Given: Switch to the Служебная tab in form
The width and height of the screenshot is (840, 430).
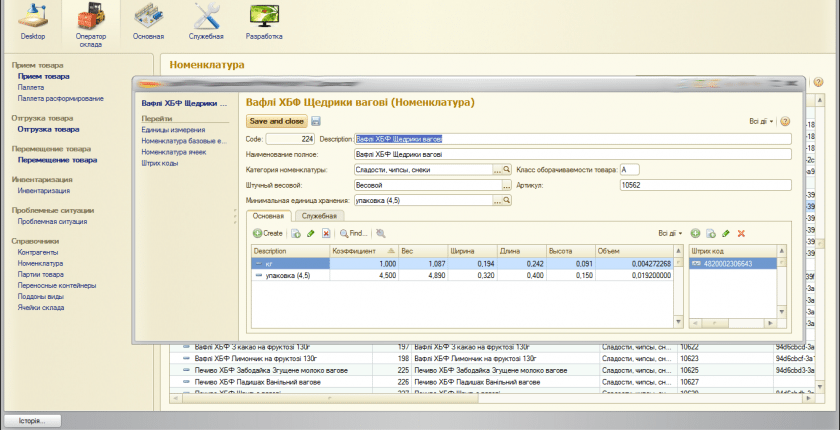Looking at the screenshot, I should click(x=319, y=216).
